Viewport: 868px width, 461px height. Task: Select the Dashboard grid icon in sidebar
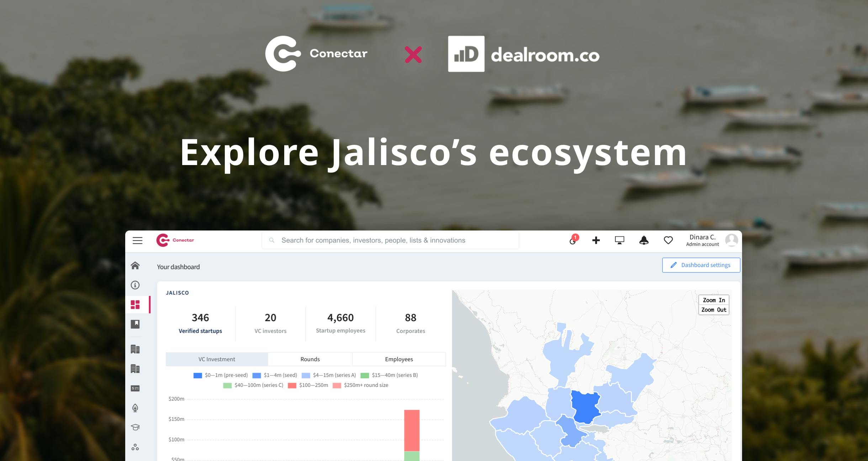136,304
